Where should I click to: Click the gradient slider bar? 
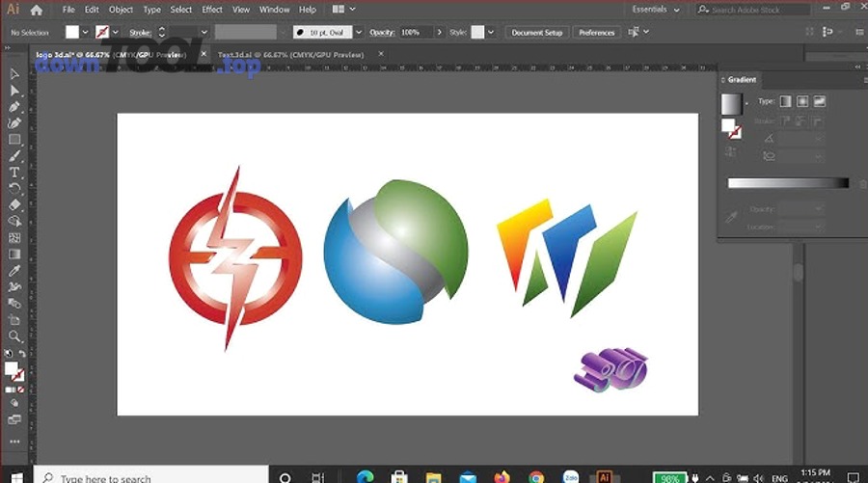point(788,183)
